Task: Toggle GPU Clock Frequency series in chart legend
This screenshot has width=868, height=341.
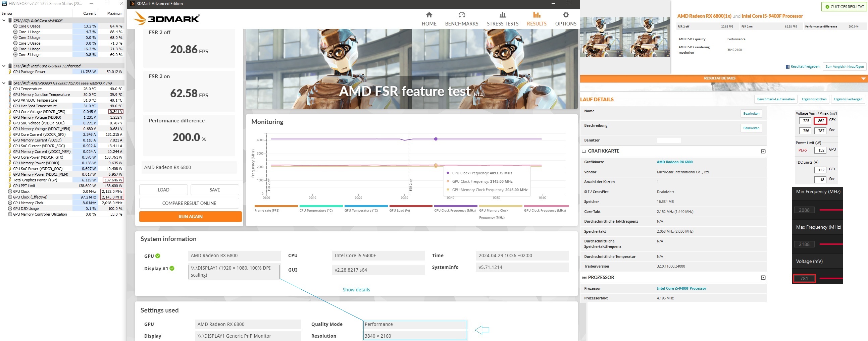Action: pyautogui.click(x=546, y=208)
